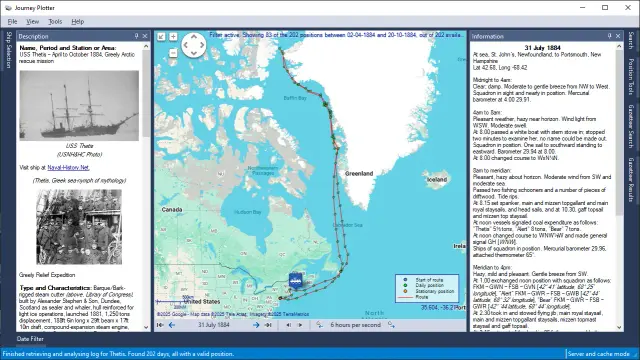Follow the Naval-History.Net link
The height and width of the screenshot is (360, 640).
coord(68,167)
